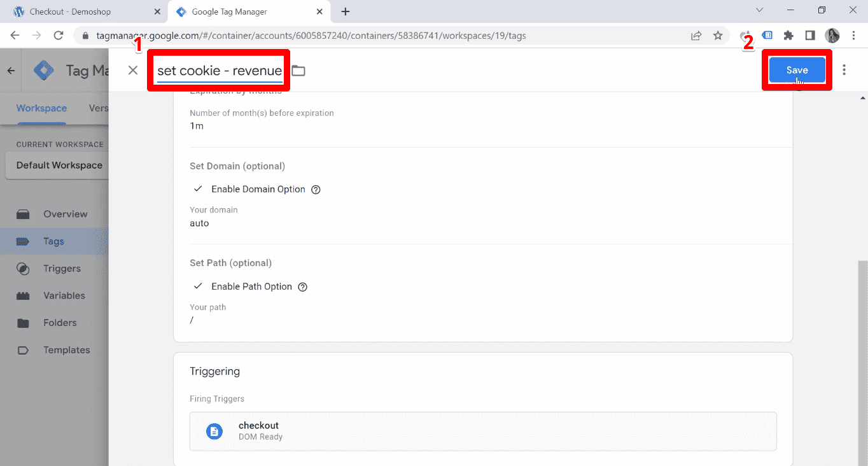Viewport: 868px width, 466px height.
Task: Toggle the Enable Path Option checkbox
Action: pos(198,286)
